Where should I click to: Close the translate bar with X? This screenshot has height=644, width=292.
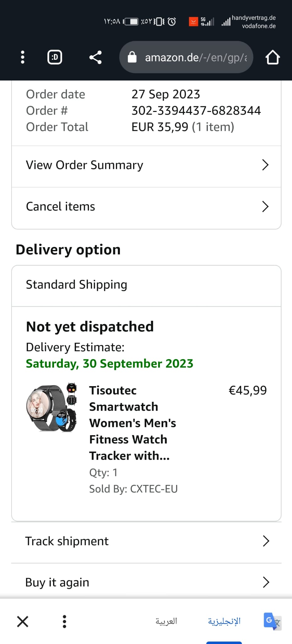pos(23,621)
